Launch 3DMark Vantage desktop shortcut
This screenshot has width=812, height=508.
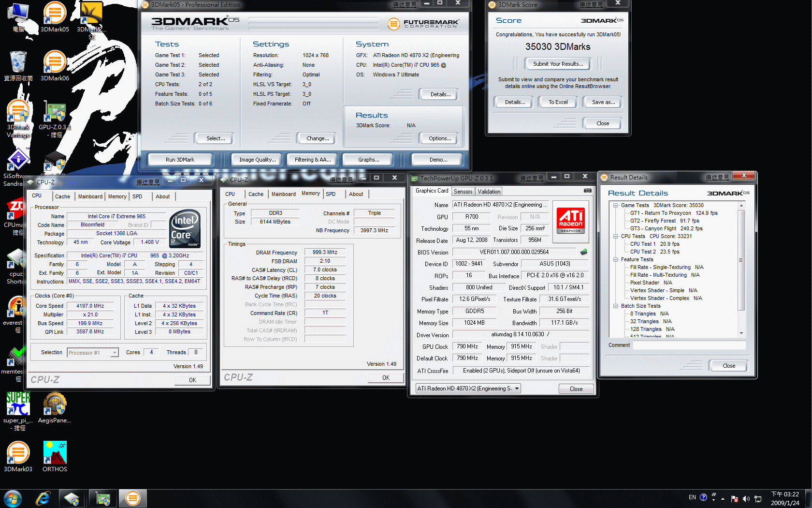(18, 119)
